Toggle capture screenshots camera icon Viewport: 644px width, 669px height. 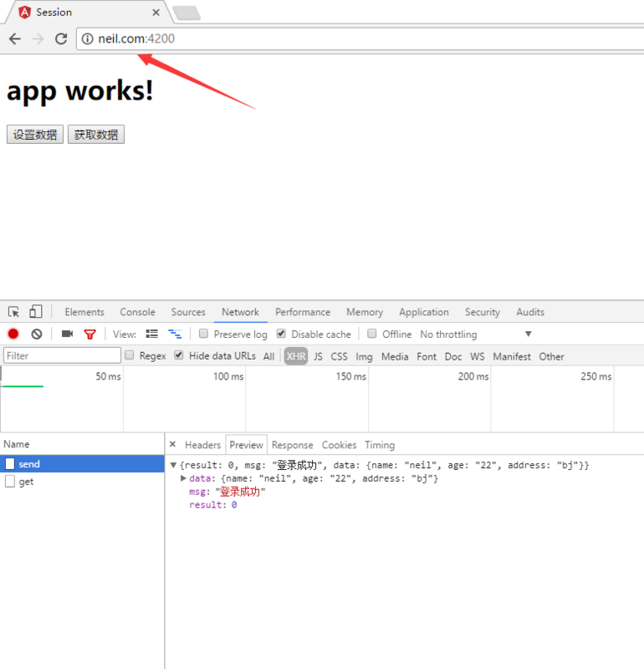click(x=67, y=334)
